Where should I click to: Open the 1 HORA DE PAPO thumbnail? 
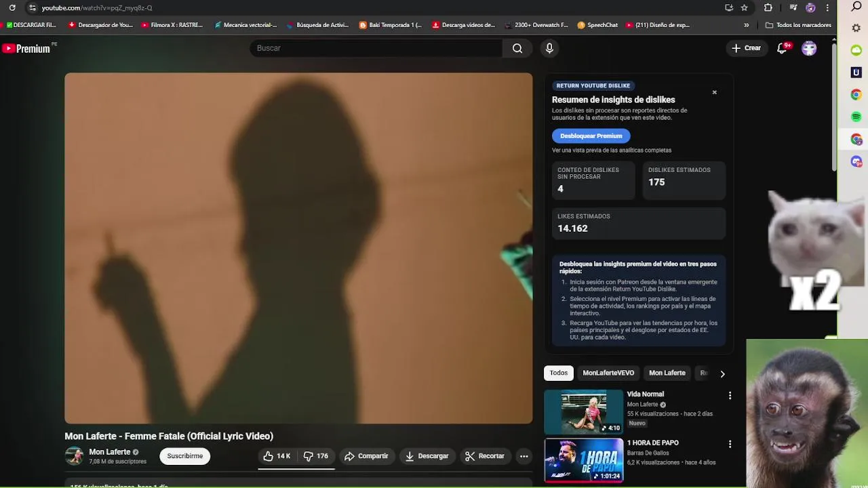[583, 460]
